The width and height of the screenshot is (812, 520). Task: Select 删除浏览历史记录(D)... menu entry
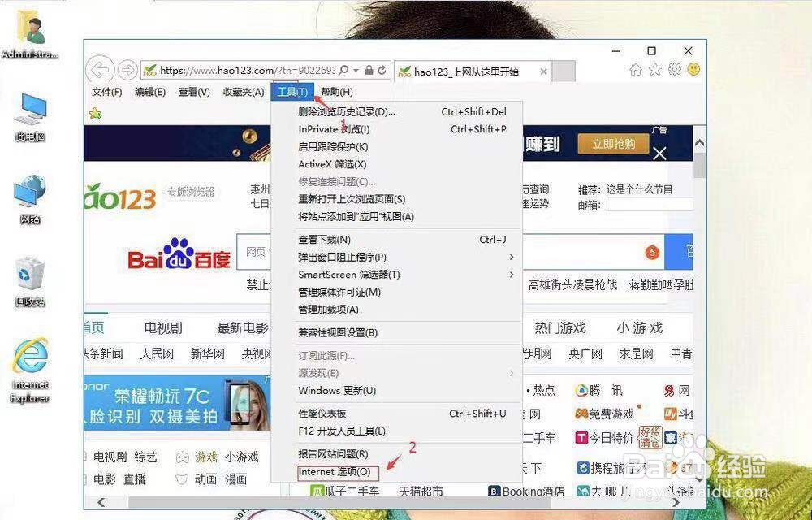(x=397, y=112)
